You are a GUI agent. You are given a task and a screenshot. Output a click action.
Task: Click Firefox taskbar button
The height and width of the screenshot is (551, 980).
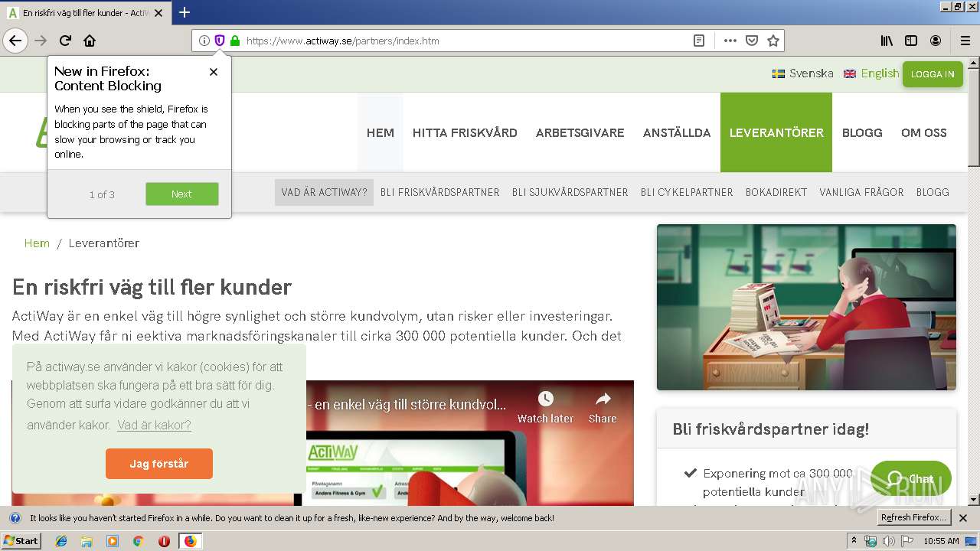tap(190, 541)
